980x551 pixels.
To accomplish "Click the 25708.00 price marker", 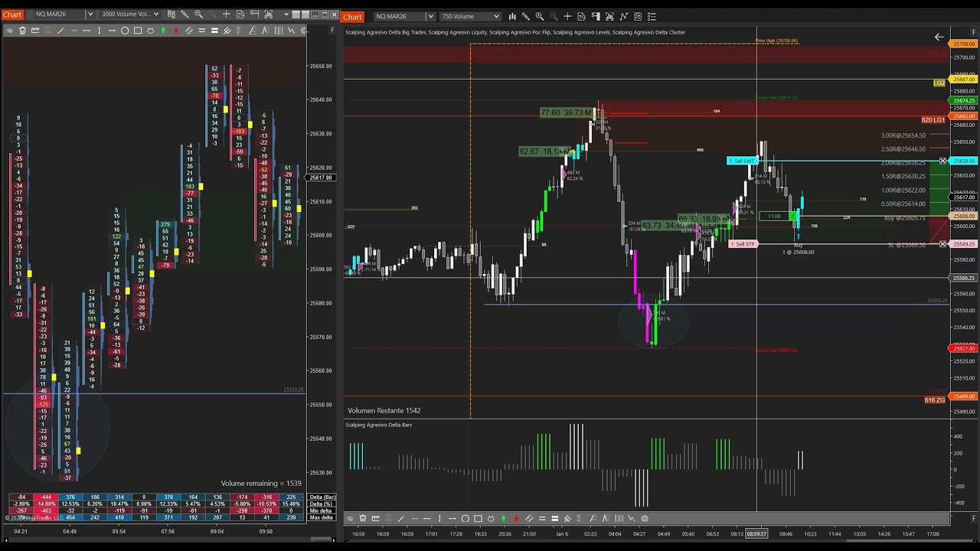I will coord(964,44).
